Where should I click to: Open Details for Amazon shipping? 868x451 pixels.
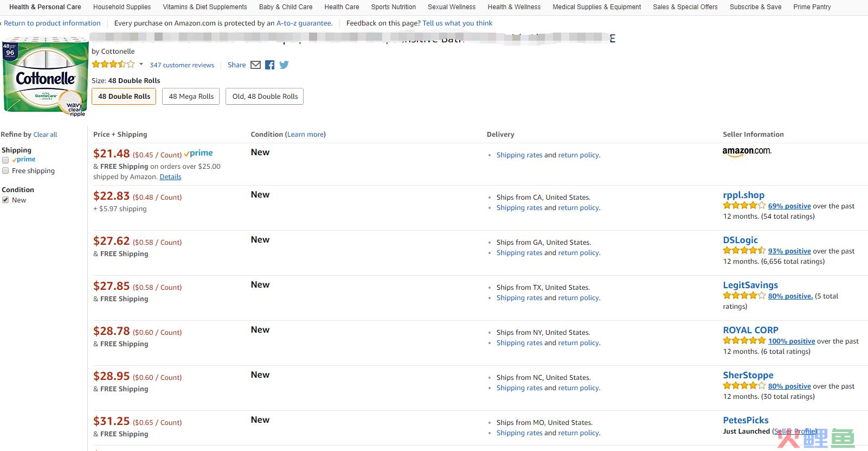[170, 177]
